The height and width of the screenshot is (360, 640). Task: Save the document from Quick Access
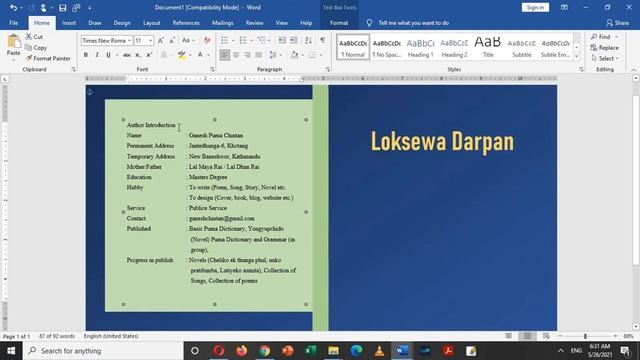(62, 8)
